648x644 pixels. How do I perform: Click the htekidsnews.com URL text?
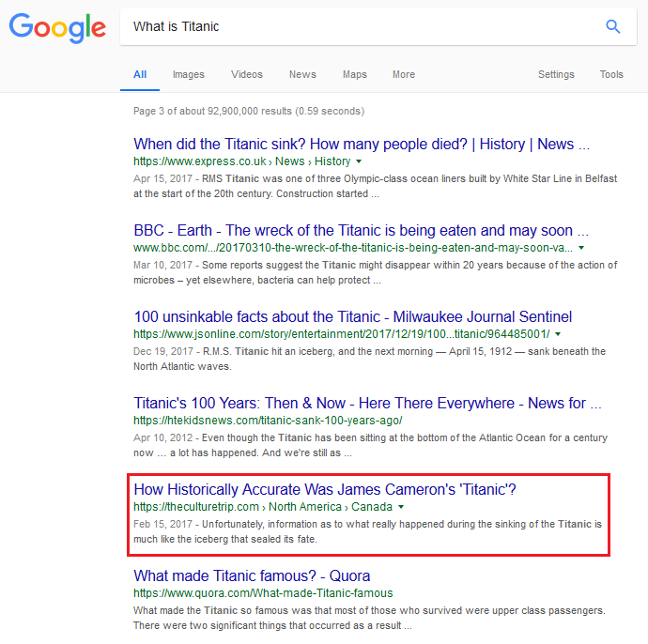268,421
